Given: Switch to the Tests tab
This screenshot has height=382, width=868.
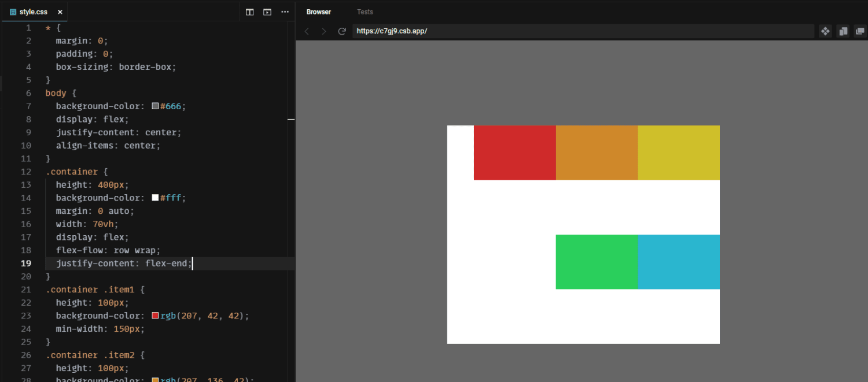Looking at the screenshot, I should 365,12.
